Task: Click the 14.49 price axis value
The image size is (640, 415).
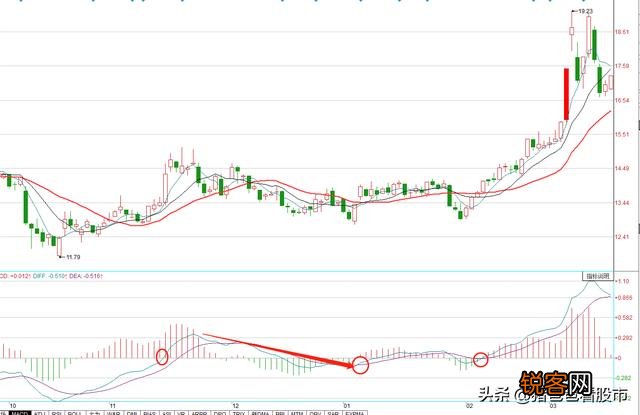Action: [x=622, y=168]
